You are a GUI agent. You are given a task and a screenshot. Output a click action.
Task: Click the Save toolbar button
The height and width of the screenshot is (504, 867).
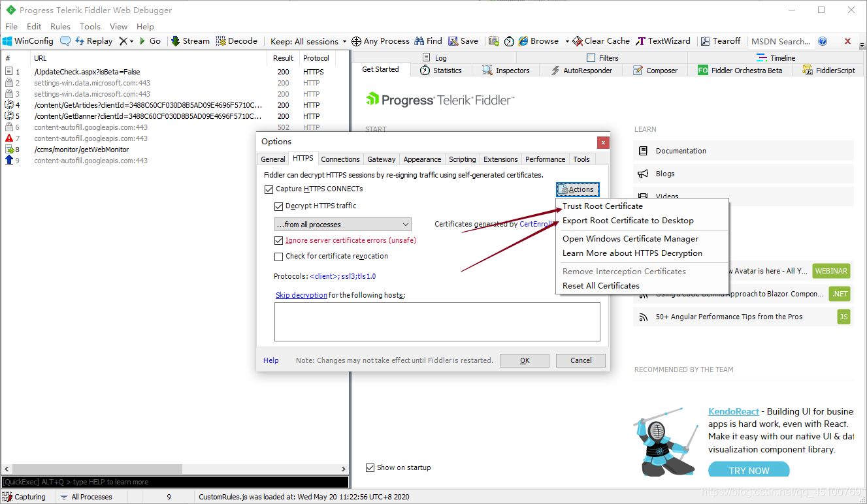tap(463, 40)
